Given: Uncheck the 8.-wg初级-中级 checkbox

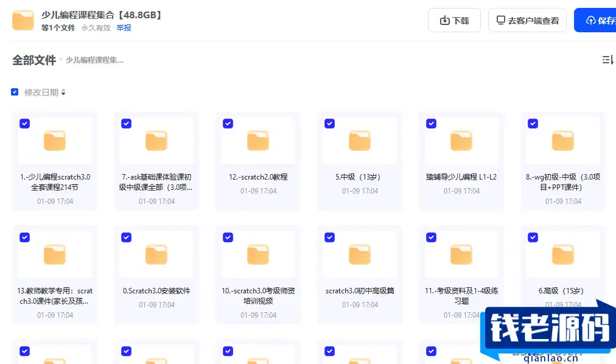Looking at the screenshot, I should point(533,124).
